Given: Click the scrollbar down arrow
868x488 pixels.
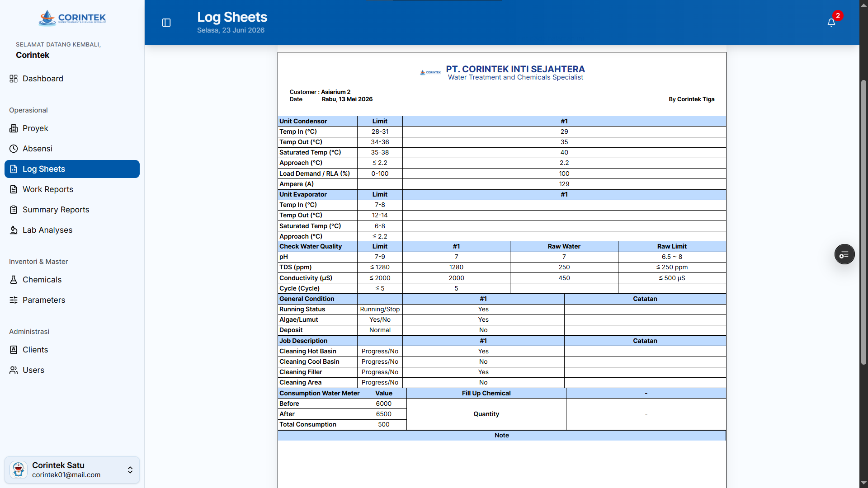Looking at the screenshot, I should [x=863, y=483].
